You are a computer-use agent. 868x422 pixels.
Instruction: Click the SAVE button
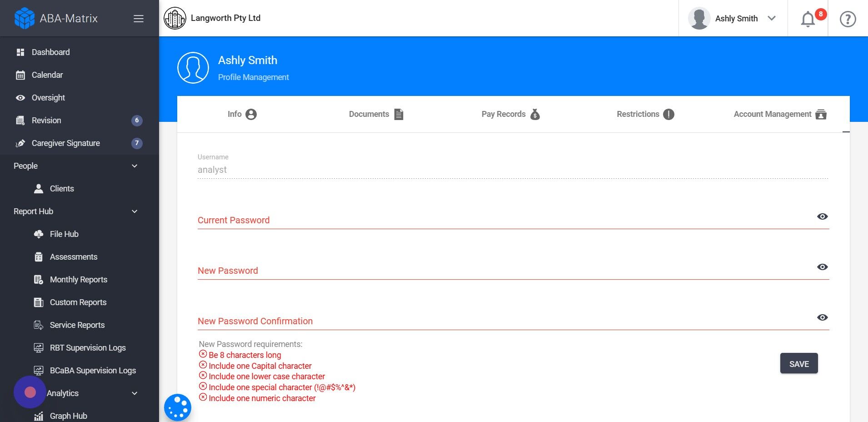click(x=798, y=363)
